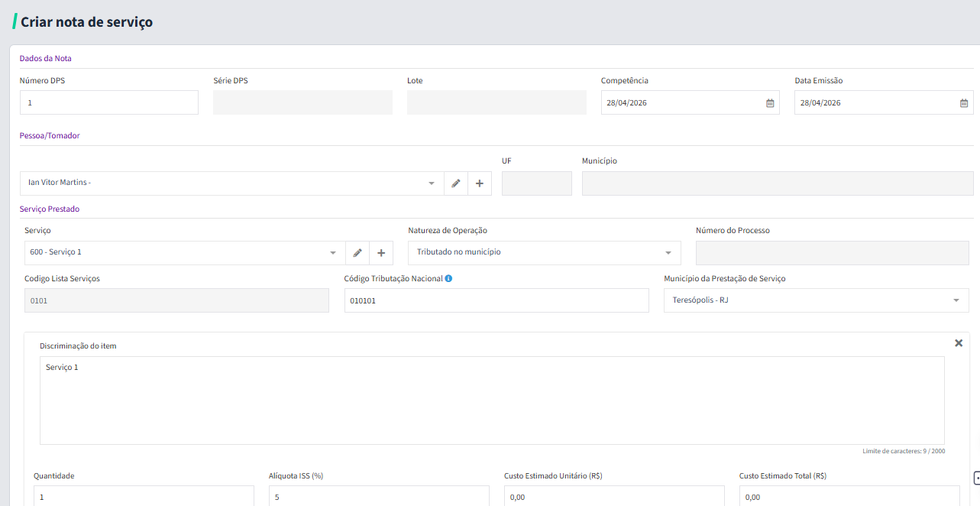Open the Natureza de Operação dropdown
The height and width of the screenshot is (506, 980).
click(x=668, y=252)
